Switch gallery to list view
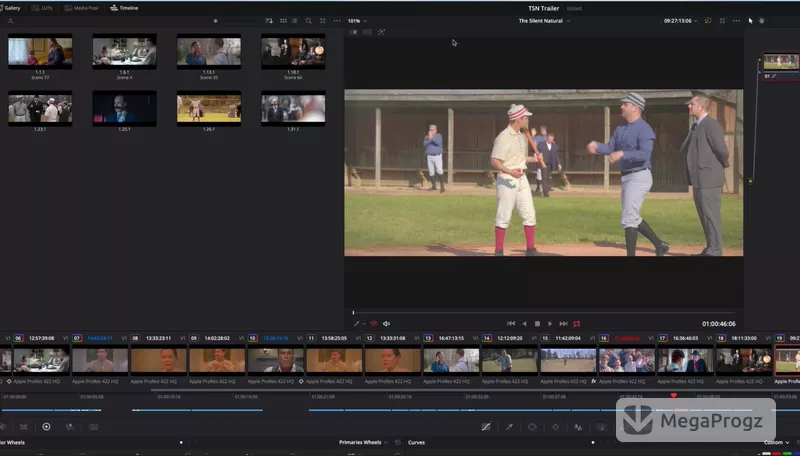 click(x=295, y=21)
